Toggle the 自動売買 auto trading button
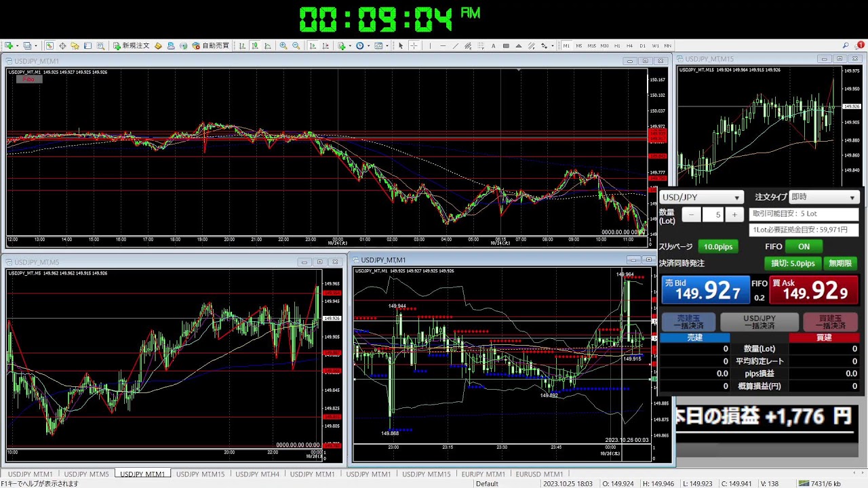The height and width of the screenshot is (488, 868). pyautogui.click(x=211, y=46)
